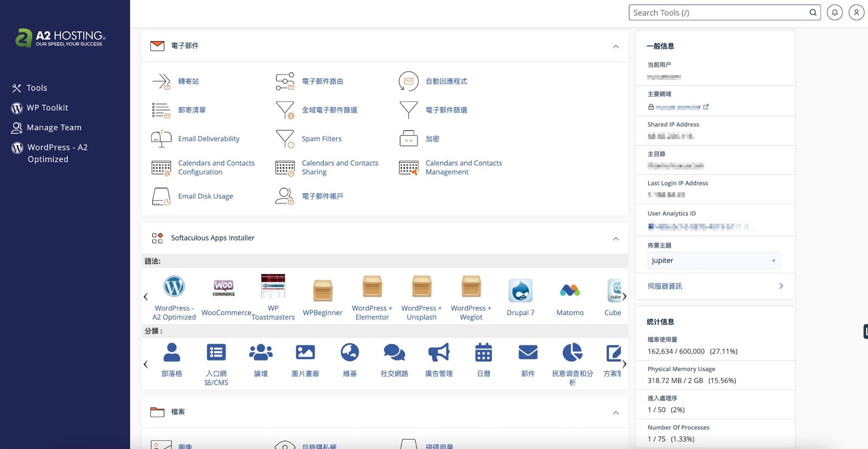The image size is (868, 449).
Task: Open the 郵件 mails category icon
Action: point(528,352)
